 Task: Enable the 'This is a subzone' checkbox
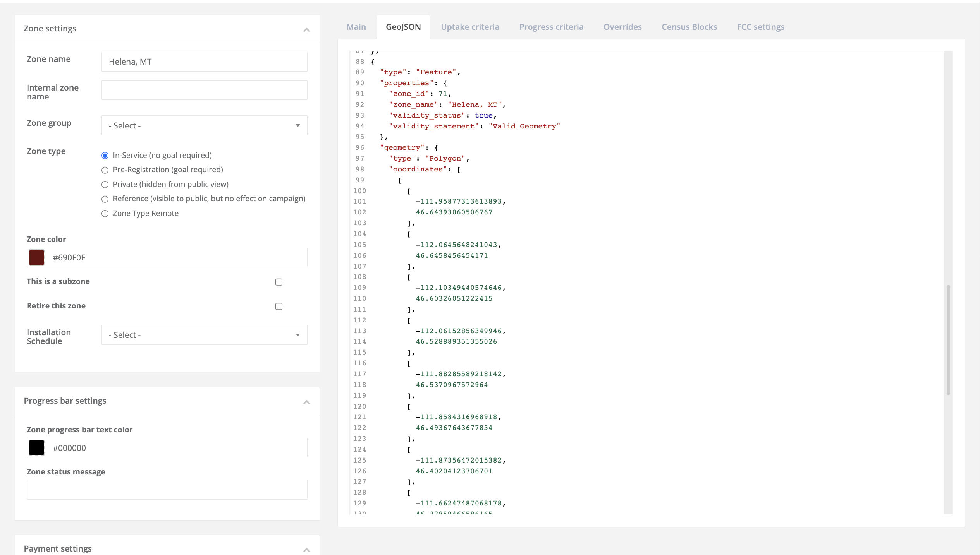pyautogui.click(x=279, y=282)
